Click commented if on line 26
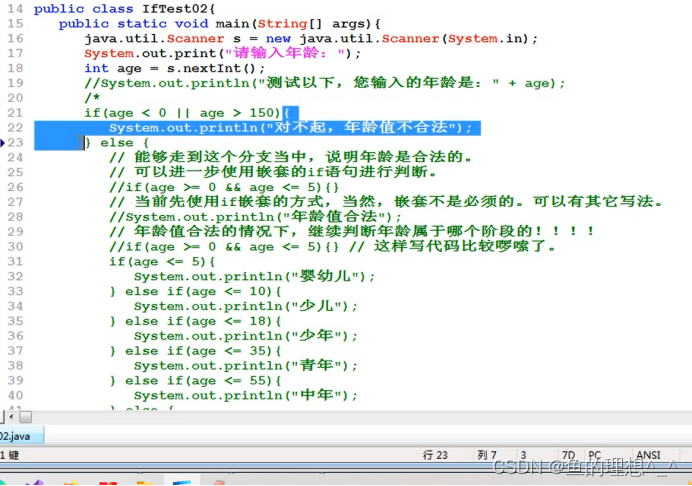Viewport: 692px width, 486px height. [x=224, y=188]
